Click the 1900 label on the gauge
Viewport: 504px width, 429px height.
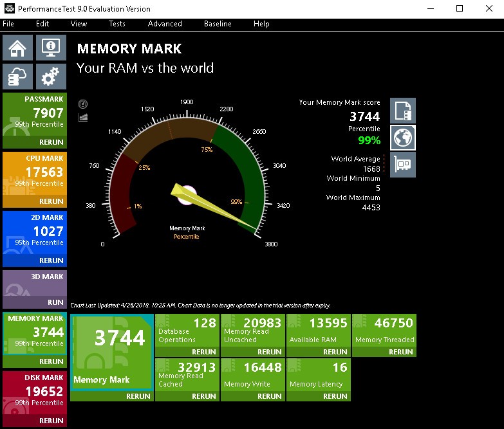coord(187,102)
